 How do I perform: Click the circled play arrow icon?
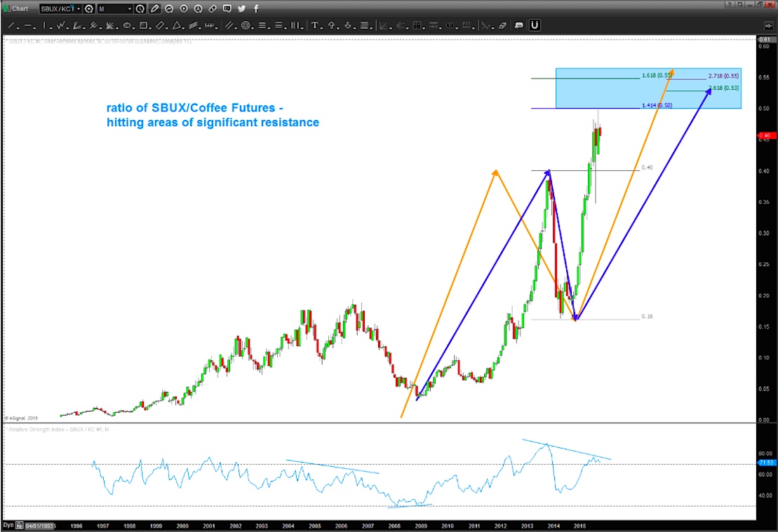pyautogui.click(x=184, y=9)
